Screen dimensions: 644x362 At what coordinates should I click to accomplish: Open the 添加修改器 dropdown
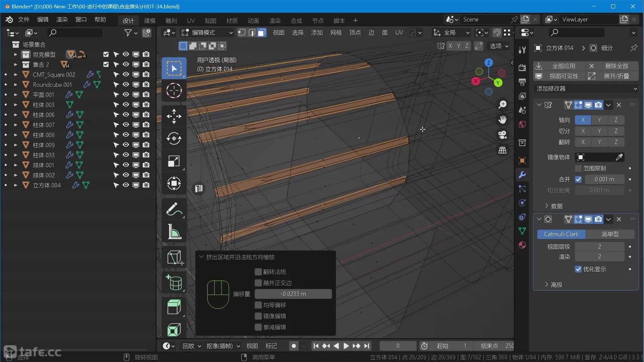(586, 88)
